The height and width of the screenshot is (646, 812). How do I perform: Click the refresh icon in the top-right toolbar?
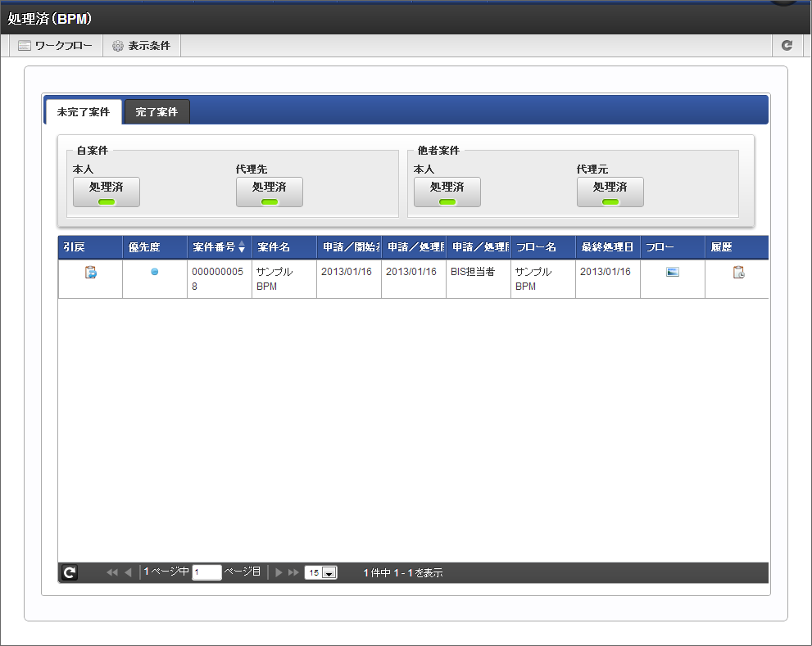[787, 46]
